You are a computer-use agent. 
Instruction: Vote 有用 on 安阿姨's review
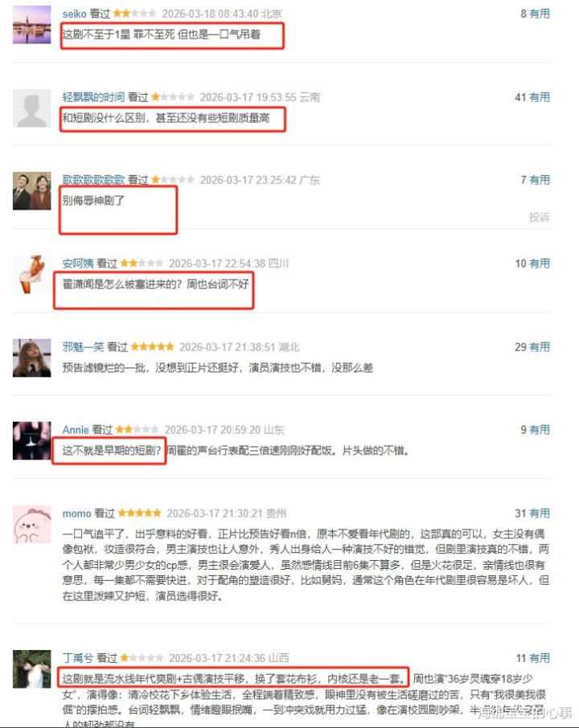[x=540, y=264]
